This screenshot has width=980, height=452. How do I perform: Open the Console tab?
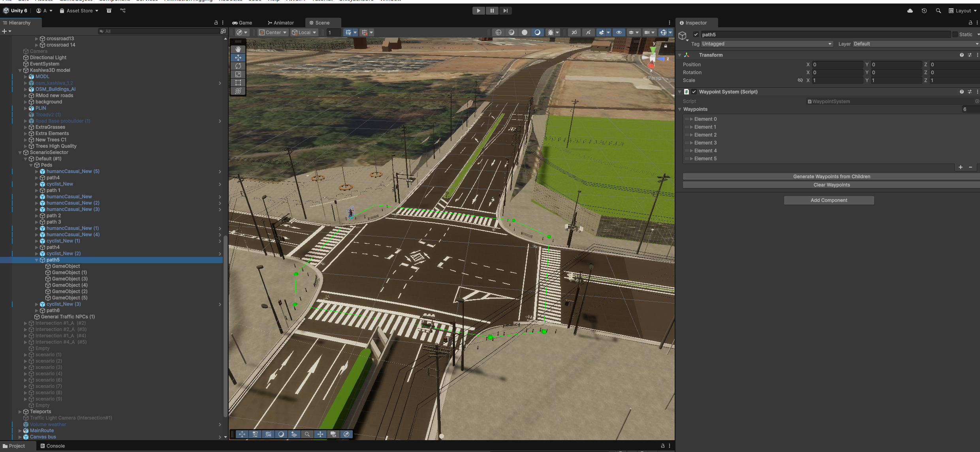(x=53, y=446)
